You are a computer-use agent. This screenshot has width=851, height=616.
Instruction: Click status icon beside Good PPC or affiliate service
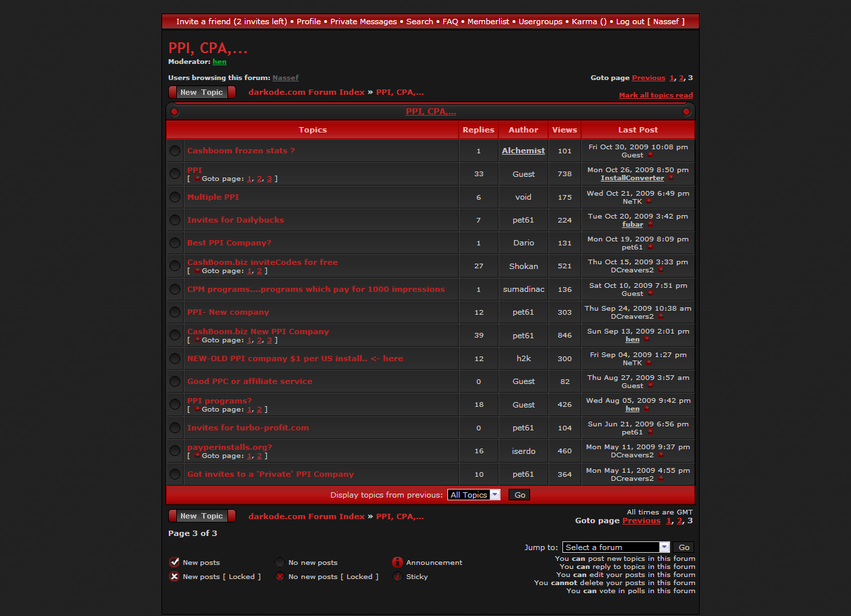click(175, 381)
